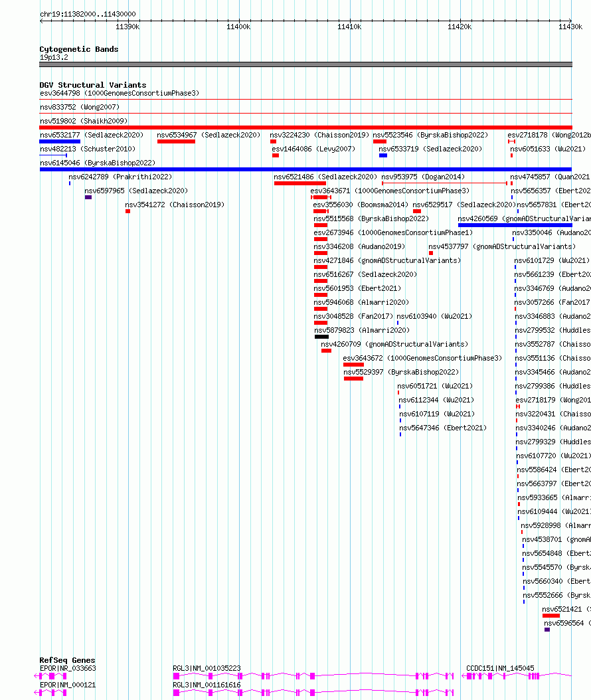Click the blue bar under nsv6533719

click(x=383, y=155)
